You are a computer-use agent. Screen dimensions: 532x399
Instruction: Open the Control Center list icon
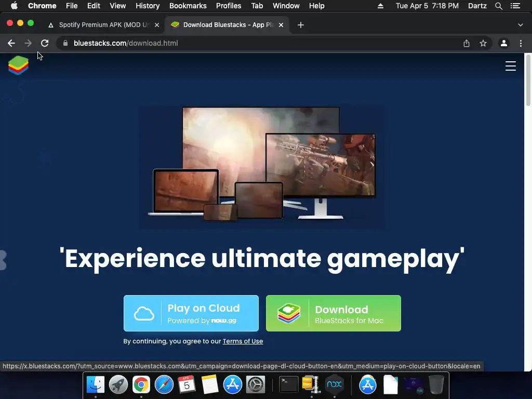[x=515, y=6]
